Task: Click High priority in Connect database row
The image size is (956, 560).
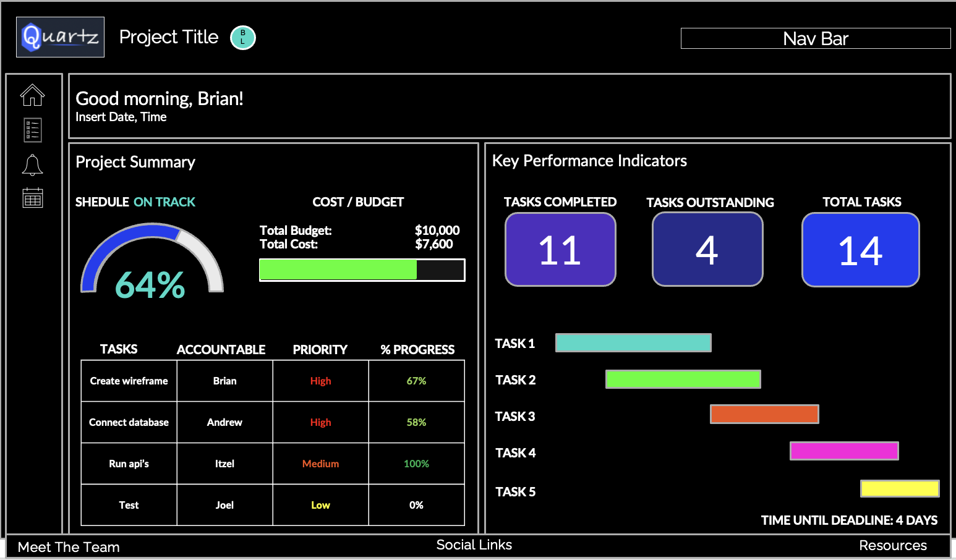Action: click(x=321, y=422)
